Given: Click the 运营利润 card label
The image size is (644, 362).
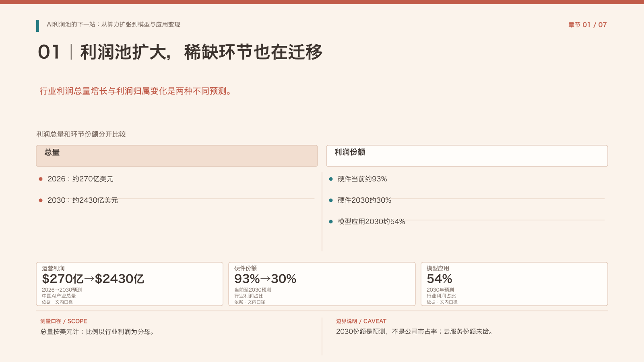Looking at the screenshot, I should tap(53, 268).
